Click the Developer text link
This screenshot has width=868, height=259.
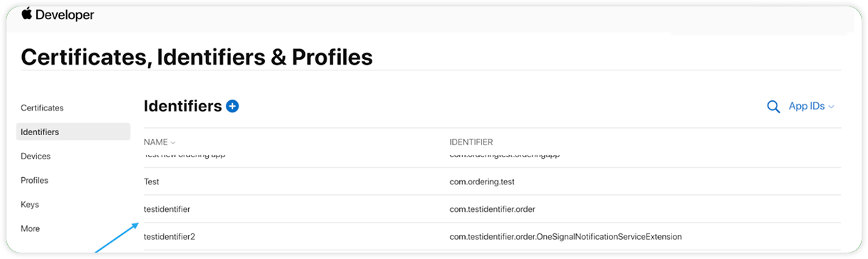(66, 14)
